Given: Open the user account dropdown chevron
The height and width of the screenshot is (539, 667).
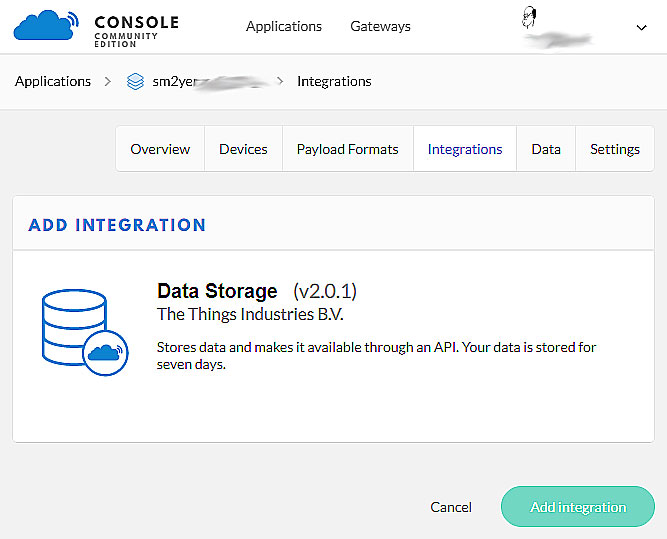Looking at the screenshot, I should [641, 28].
